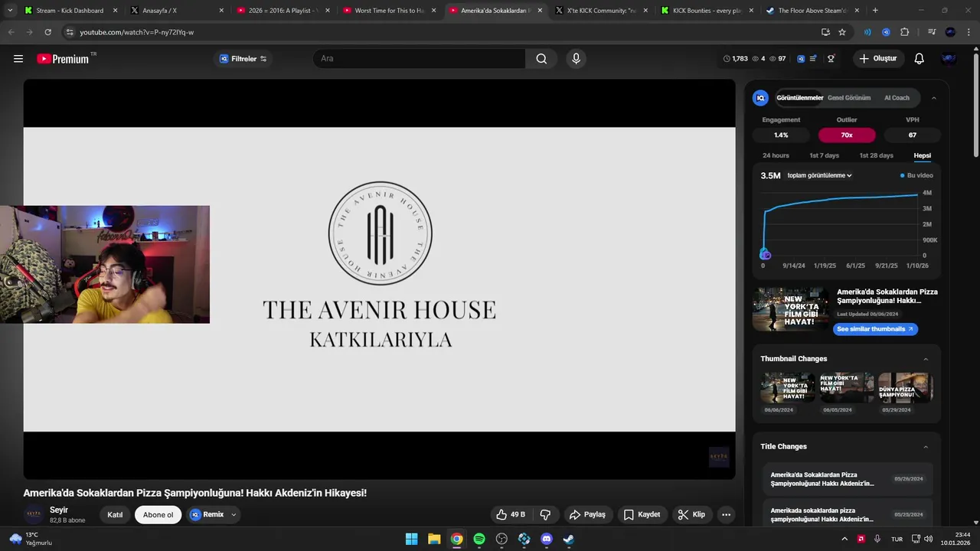This screenshot has width=980, height=551.
Task: Select the 24 hours time range
Action: tap(776, 155)
